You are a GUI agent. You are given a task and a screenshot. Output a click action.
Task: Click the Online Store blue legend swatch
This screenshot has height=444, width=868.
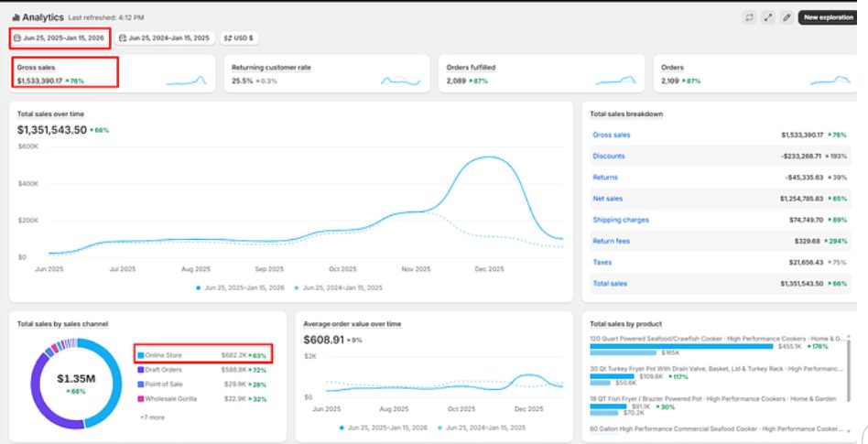click(141, 355)
